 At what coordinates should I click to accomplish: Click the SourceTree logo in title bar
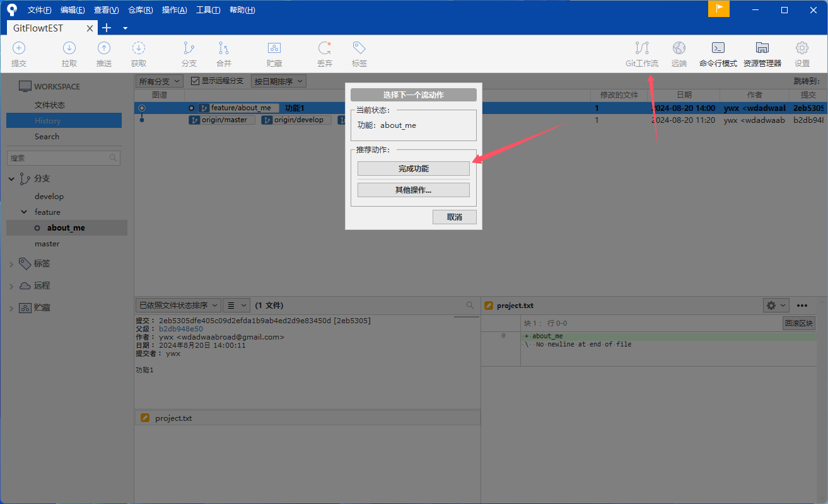coord(12,9)
